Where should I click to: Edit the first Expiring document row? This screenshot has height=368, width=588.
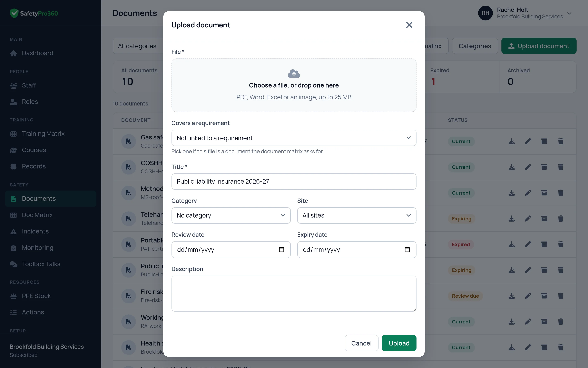528,219
